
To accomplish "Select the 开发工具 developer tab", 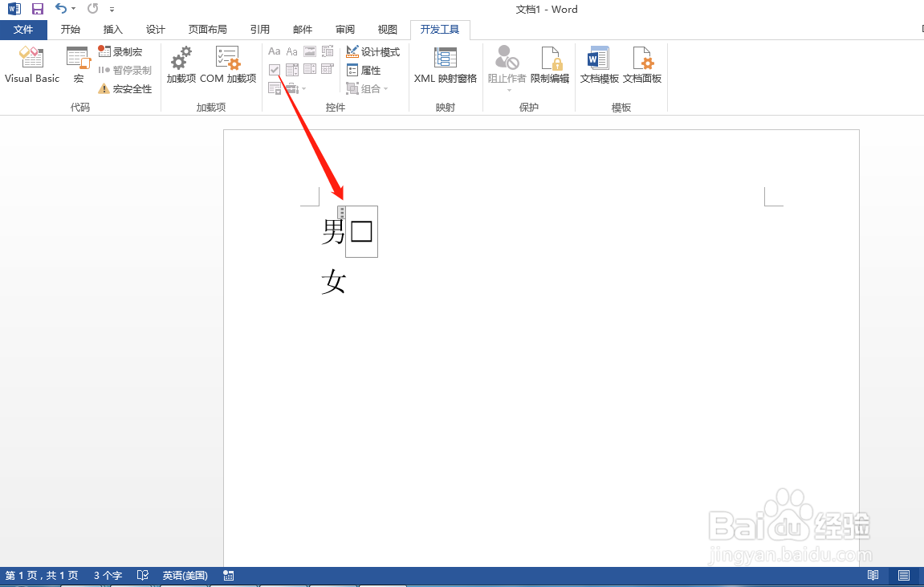I will [x=440, y=30].
